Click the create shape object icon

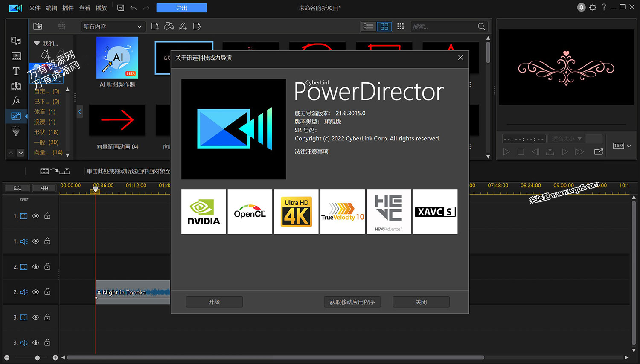click(169, 26)
